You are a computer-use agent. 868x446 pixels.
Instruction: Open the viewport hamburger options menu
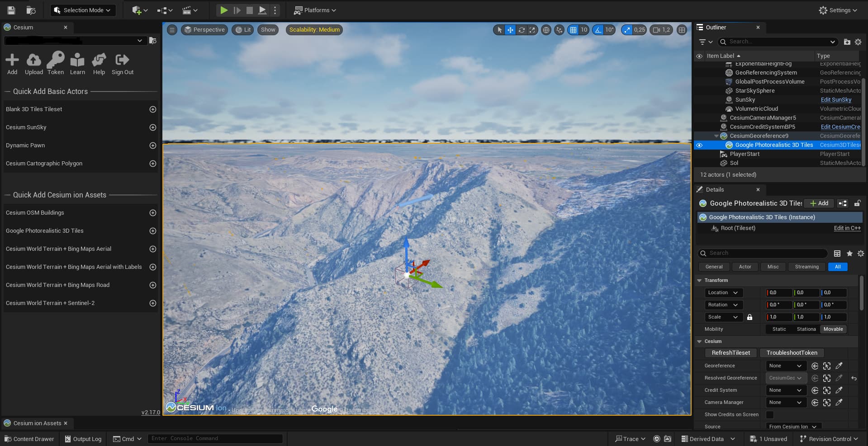tap(172, 30)
